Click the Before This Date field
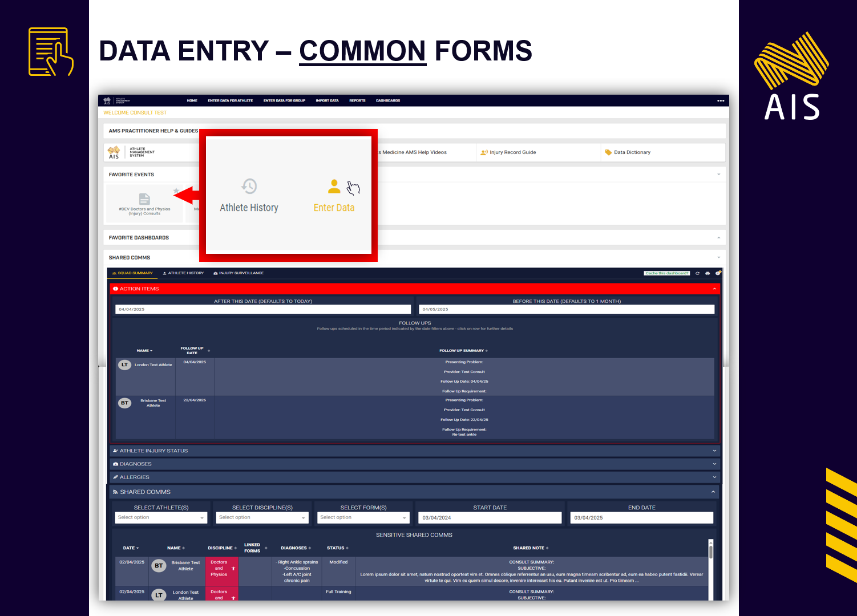Screen dimensions: 857x616 point(567,309)
